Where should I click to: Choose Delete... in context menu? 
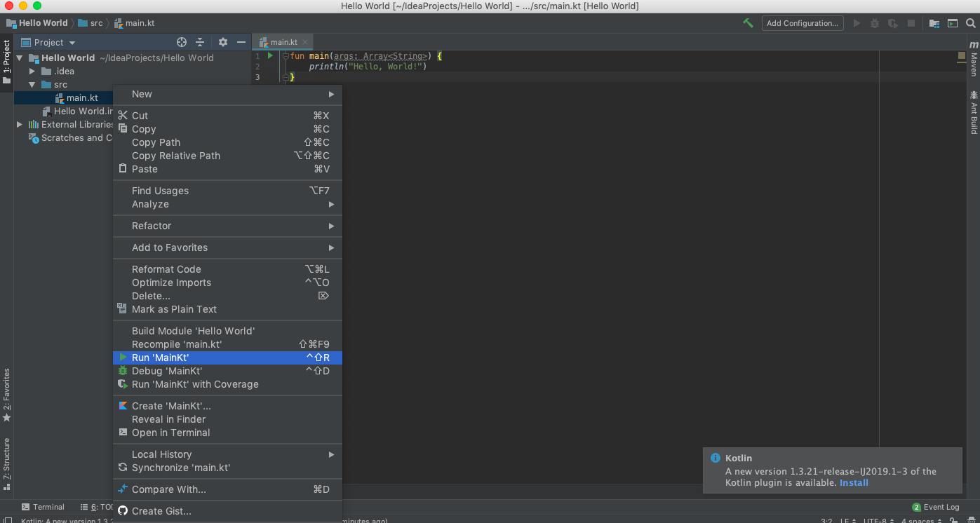[227, 296]
